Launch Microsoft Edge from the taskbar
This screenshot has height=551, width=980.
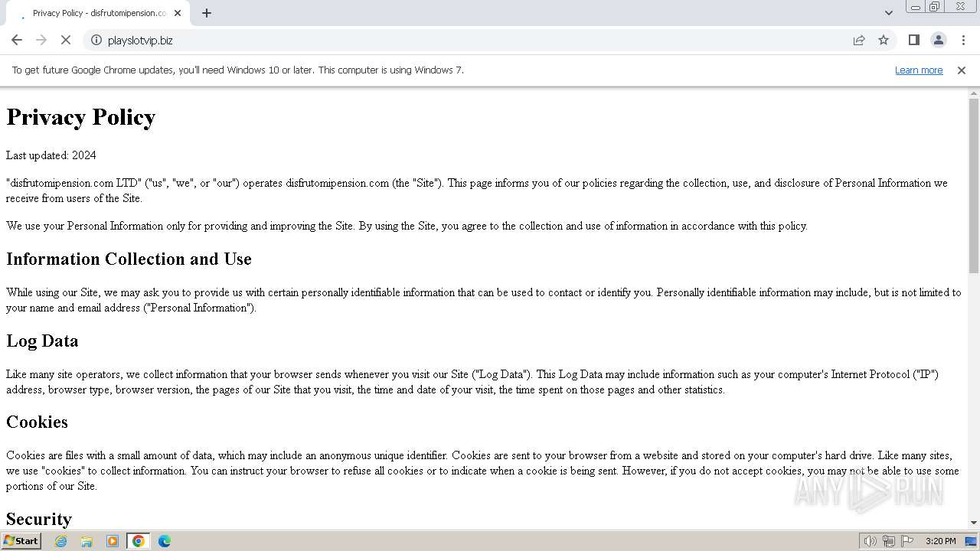165,541
